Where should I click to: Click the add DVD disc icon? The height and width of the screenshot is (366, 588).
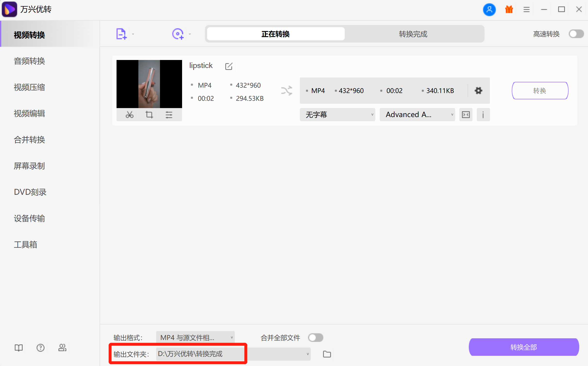coord(178,34)
